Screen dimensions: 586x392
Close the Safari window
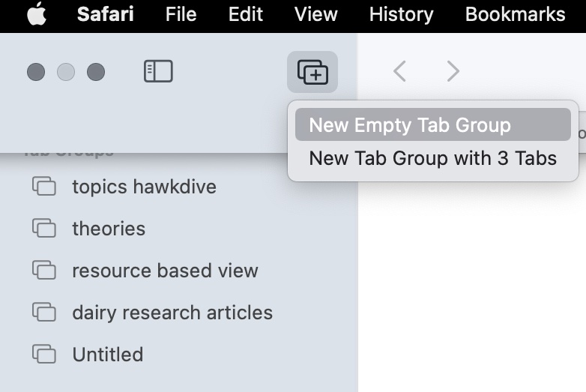pyautogui.click(x=36, y=72)
